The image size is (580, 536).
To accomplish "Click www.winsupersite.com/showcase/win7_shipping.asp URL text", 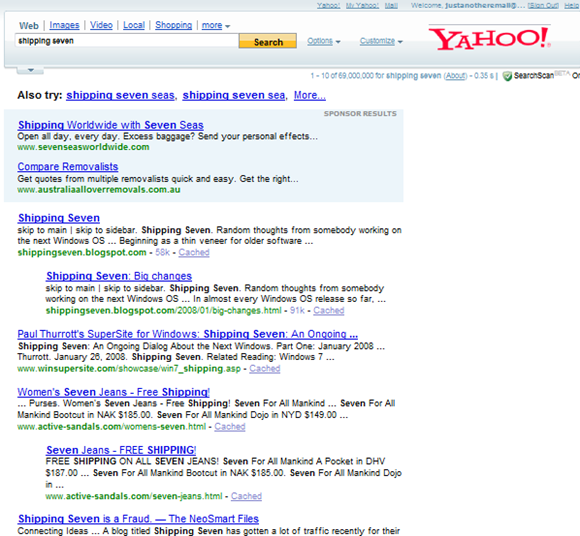I will [129, 369].
